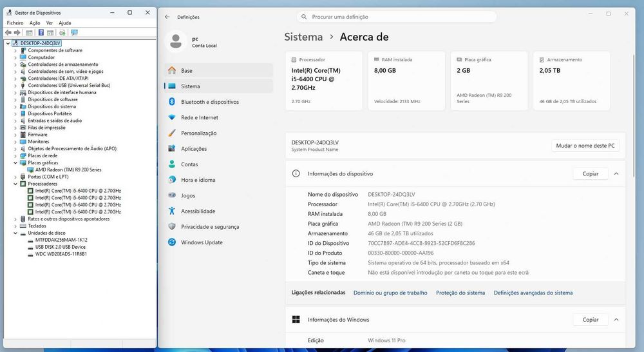644x352 pixels.
Task: Click the Contas person icon in sidebar
Action: [172, 164]
